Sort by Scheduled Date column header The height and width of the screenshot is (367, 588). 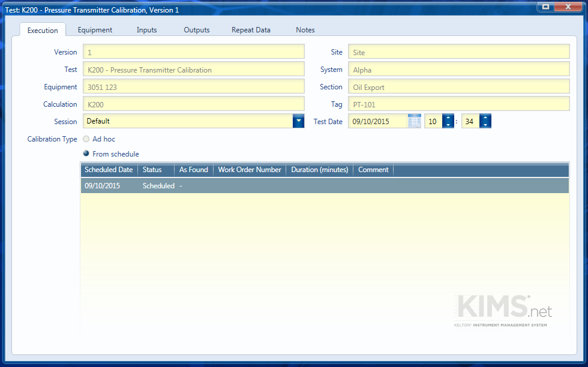point(109,170)
